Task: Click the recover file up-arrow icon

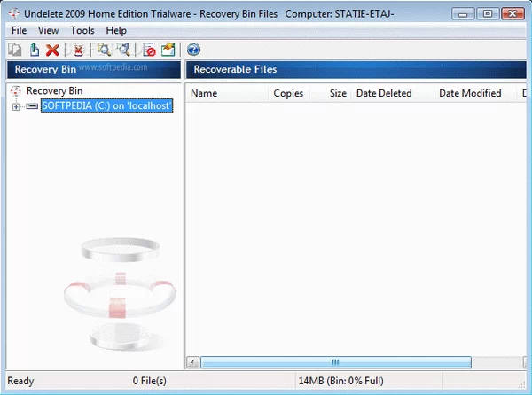Action: [x=35, y=50]
